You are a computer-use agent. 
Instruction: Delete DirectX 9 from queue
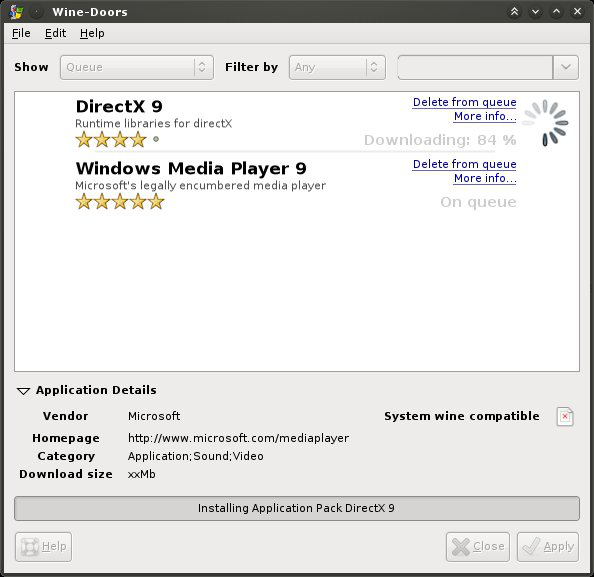(x=464, y=102)
